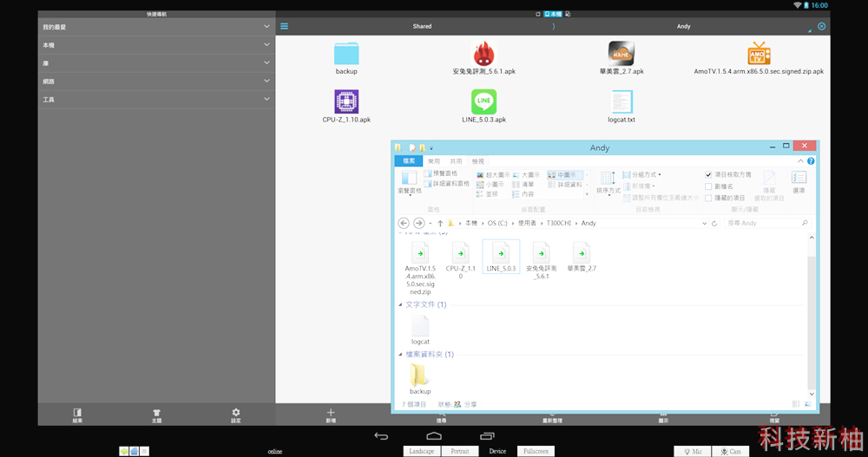Screen dimensions: 868x457
Task: Expand 我的最愛 section in sidebar
Action: tap(156, 27)
